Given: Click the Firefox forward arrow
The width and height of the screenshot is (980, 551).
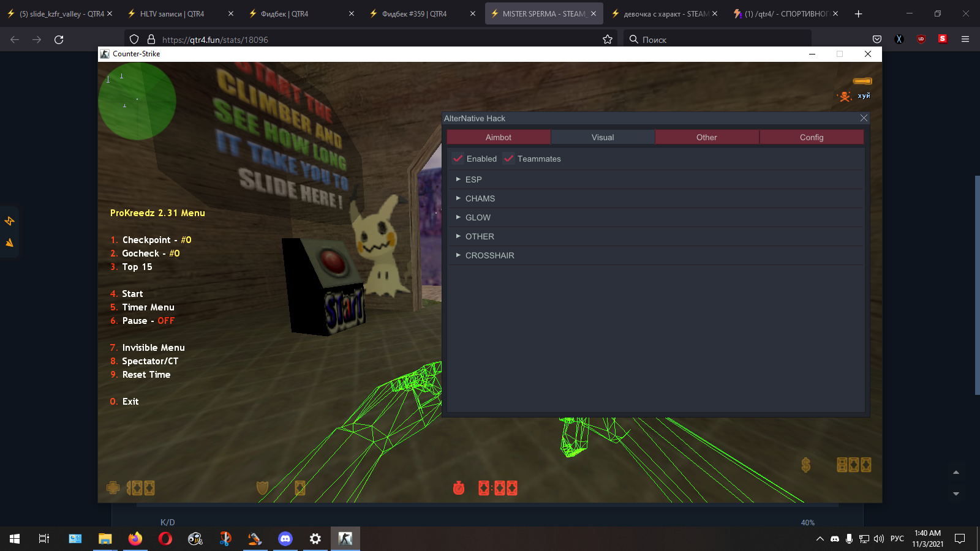Looking at the screenshot, I should [x=37, y=39].
